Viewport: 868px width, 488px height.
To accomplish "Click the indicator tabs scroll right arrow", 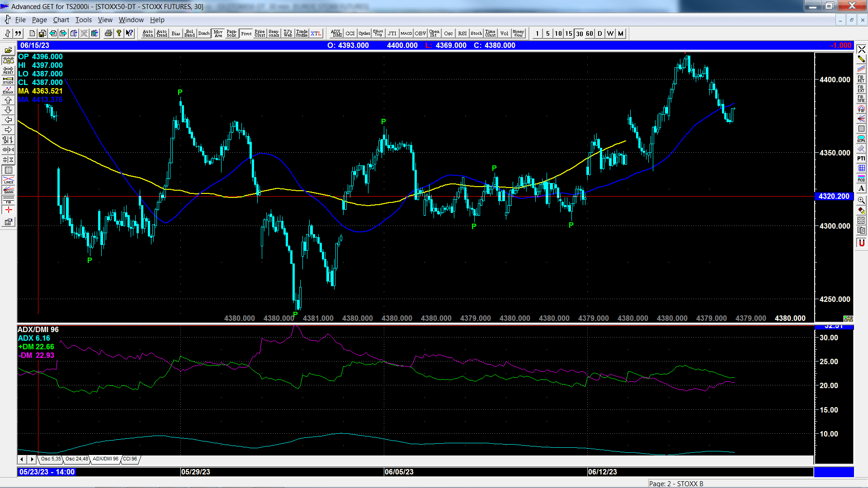I will [x=32, y=459].
